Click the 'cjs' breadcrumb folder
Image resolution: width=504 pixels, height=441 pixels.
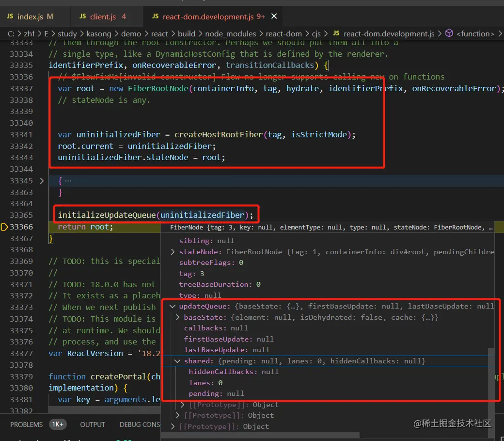tap(316, 34)
